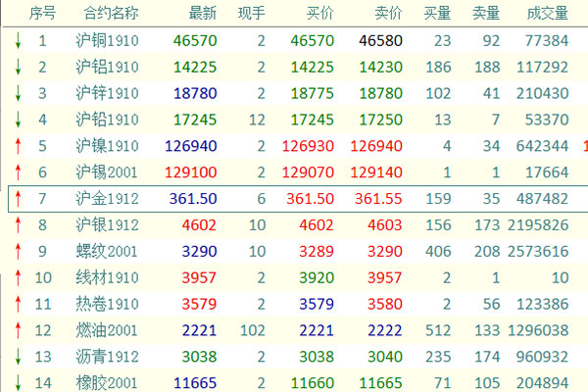Click ask quantity 56 of 热卷1910

(x=491, y=304)
